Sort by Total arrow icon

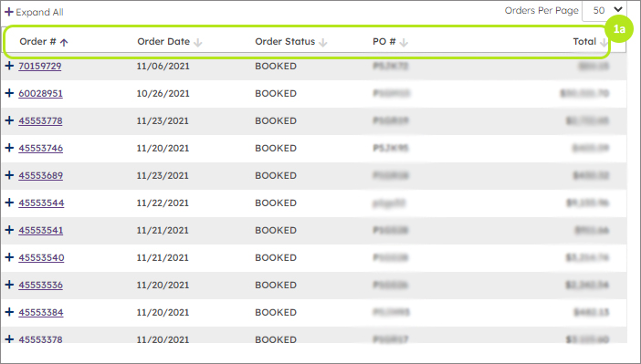604,42
